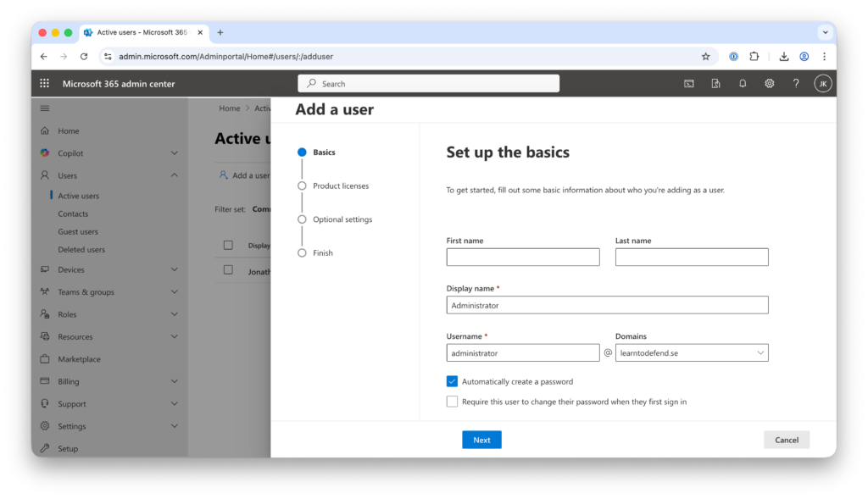Open the app launcher waffle icon

click(x=45, y=84)
